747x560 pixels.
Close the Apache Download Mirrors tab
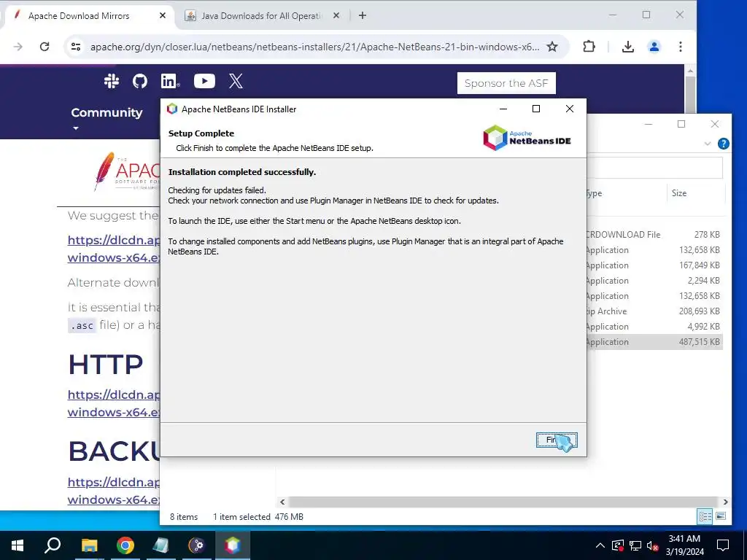[x=163, y=16]
